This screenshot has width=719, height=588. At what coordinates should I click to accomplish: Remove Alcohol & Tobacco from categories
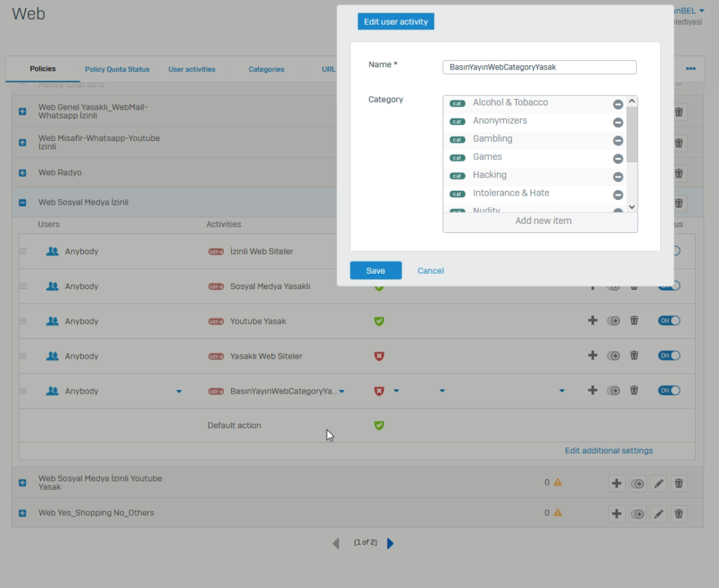[618, 104]
